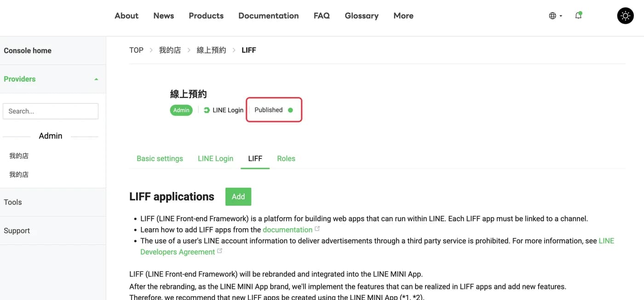Screen dimensions: 644x300
Task: Open the Glossary page
Action: (362, 16)
